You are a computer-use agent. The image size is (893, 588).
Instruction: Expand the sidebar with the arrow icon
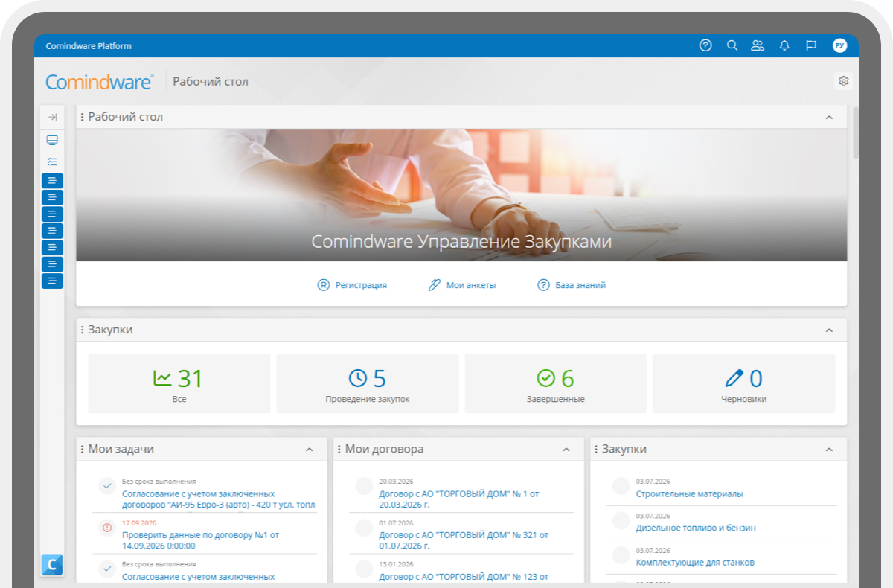coord(52,117)
